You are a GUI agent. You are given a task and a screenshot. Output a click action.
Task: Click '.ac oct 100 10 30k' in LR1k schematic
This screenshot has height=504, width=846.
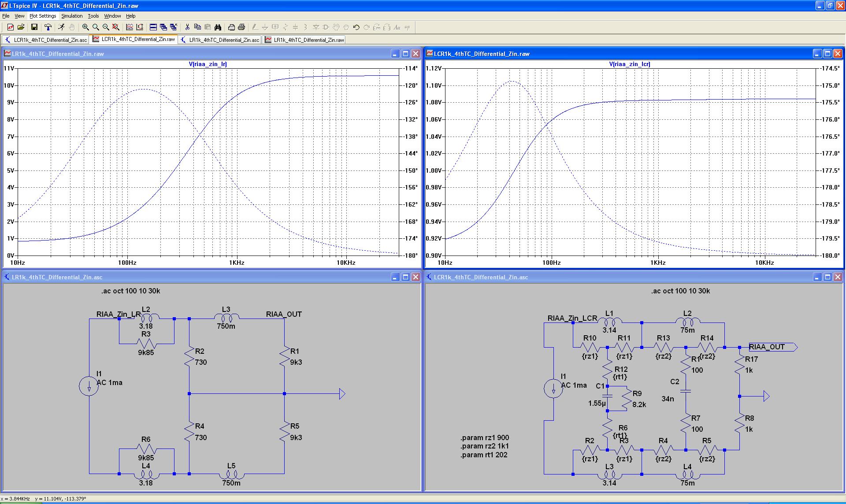coord(131,291)
